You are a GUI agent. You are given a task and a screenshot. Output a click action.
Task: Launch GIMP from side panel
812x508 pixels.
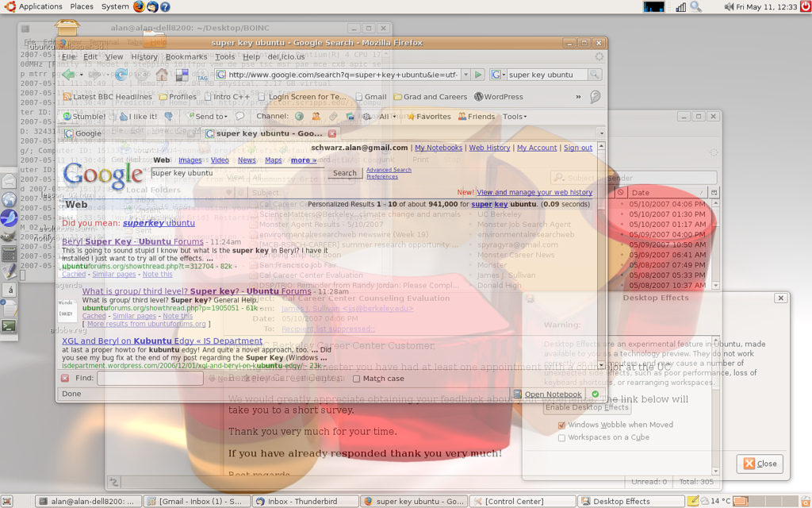9,236
